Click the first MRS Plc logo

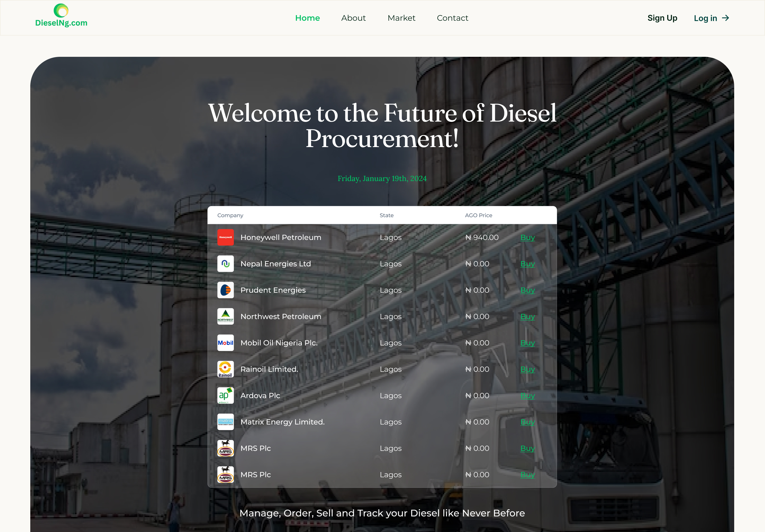pos(226,448)
